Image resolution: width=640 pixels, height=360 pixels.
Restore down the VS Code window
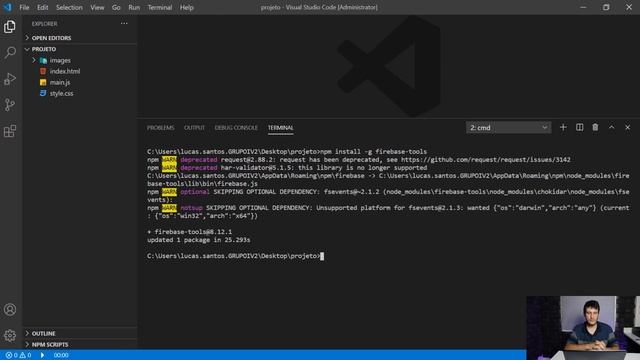click(x=606, y=7)
